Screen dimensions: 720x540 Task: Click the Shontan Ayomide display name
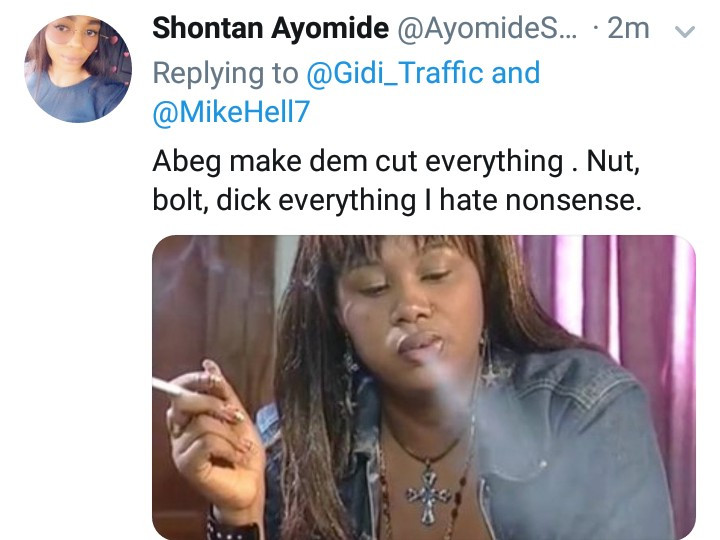(x=269, y=29)
